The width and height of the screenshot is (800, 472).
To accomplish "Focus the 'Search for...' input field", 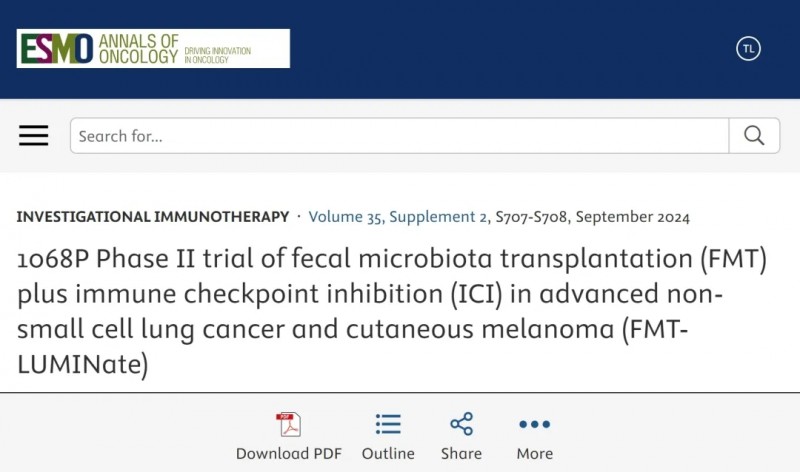I will [399, 136].
